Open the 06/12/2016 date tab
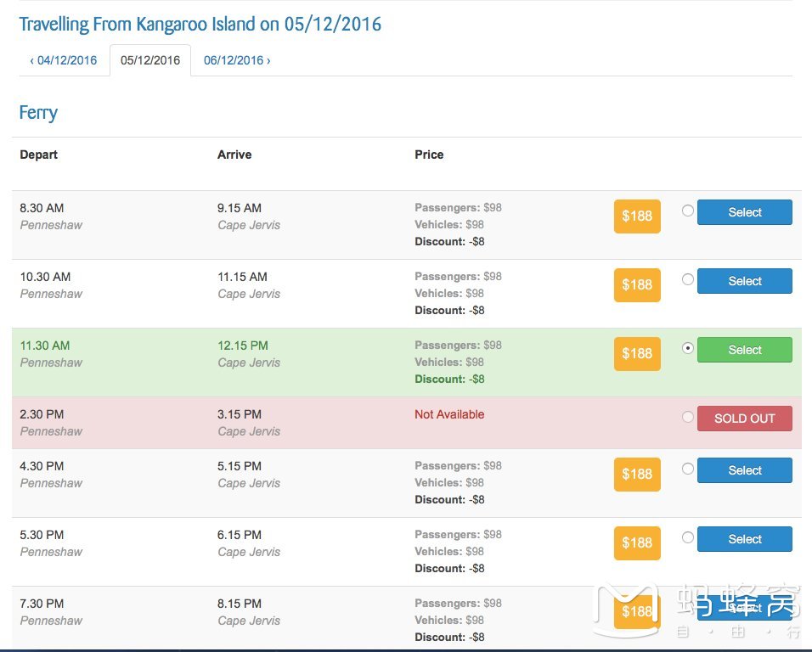The image size is (812, 652). click(x=237, y=60)
